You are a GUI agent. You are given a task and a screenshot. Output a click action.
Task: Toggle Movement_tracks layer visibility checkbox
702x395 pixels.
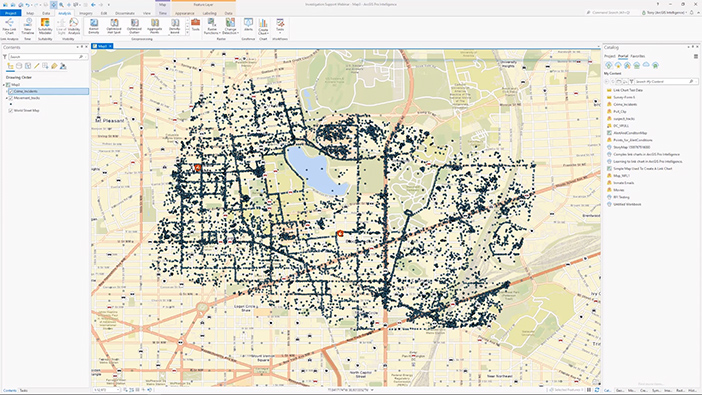[11, 98]
